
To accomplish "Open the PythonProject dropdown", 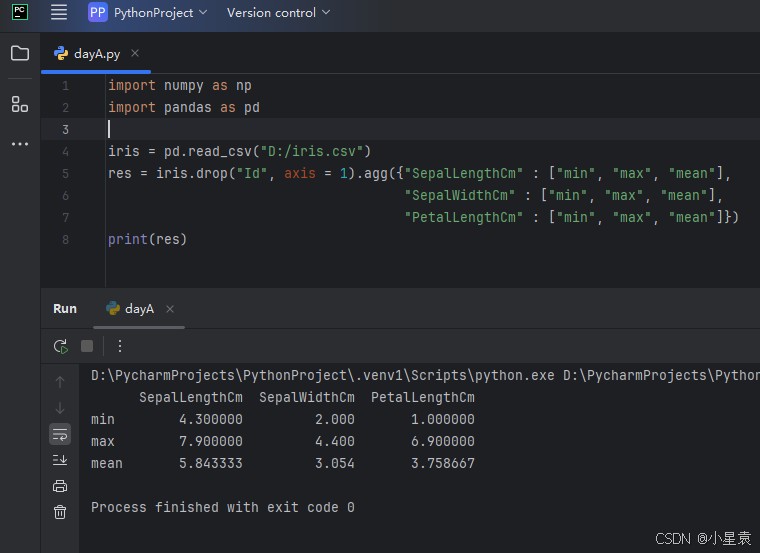I will point(160,13).
